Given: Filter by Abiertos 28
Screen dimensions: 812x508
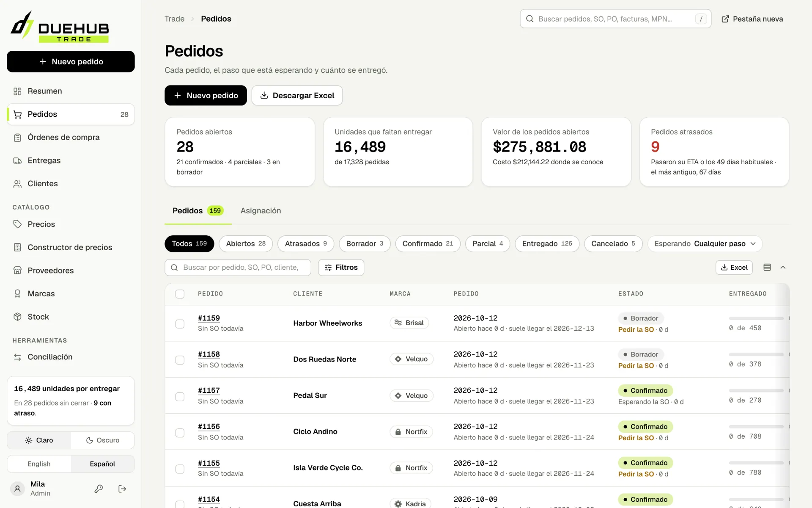Looking at the screenshot, I should pyautogui.click(x=246, y=244).
